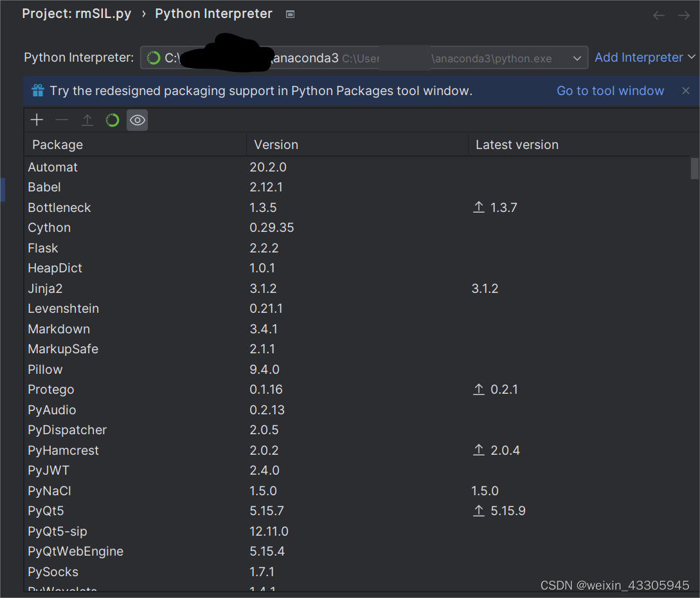Sort by the Version column header
Viewport: 700px width, 598px height.
coord(357,145)
